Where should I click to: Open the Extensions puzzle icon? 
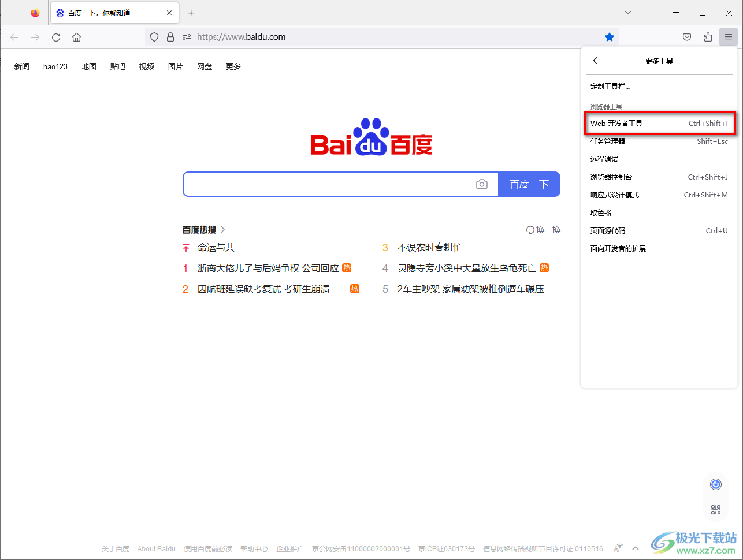tap(708, 37)
